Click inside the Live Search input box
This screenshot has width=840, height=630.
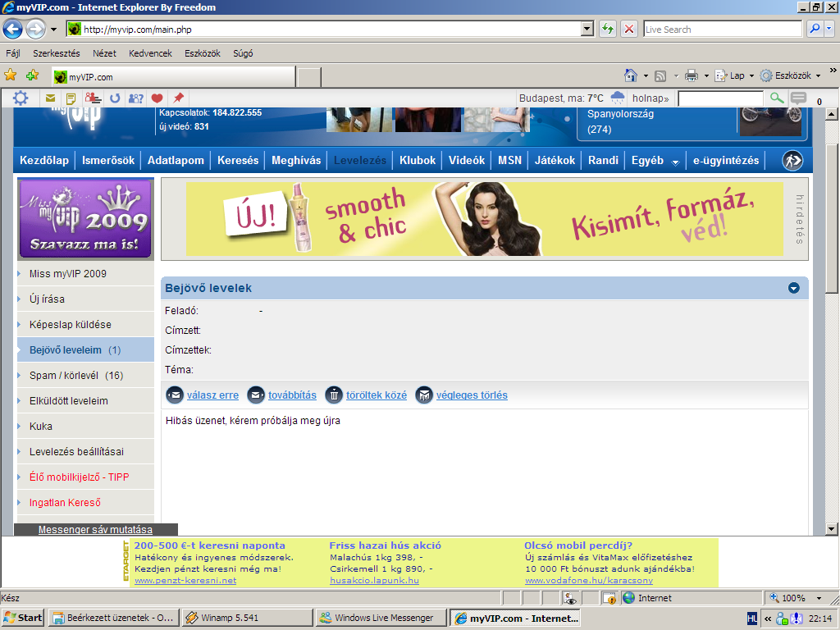pyautogui.click(x=723, y=29)
